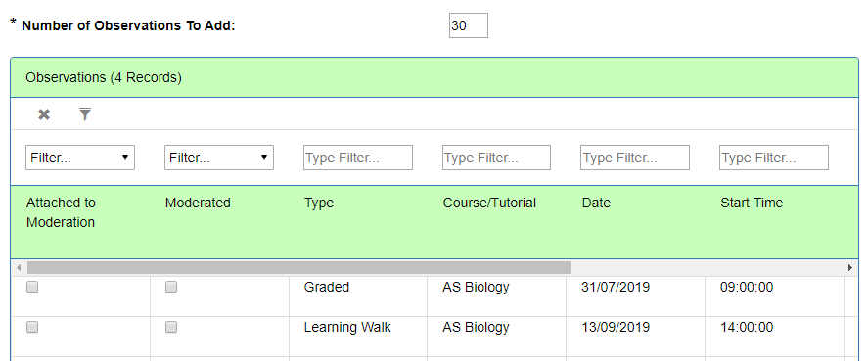This screenshot has height=361, width=868.
Task: Click the Course/Tutorial filter text box
Action: [x=496, y=158]
